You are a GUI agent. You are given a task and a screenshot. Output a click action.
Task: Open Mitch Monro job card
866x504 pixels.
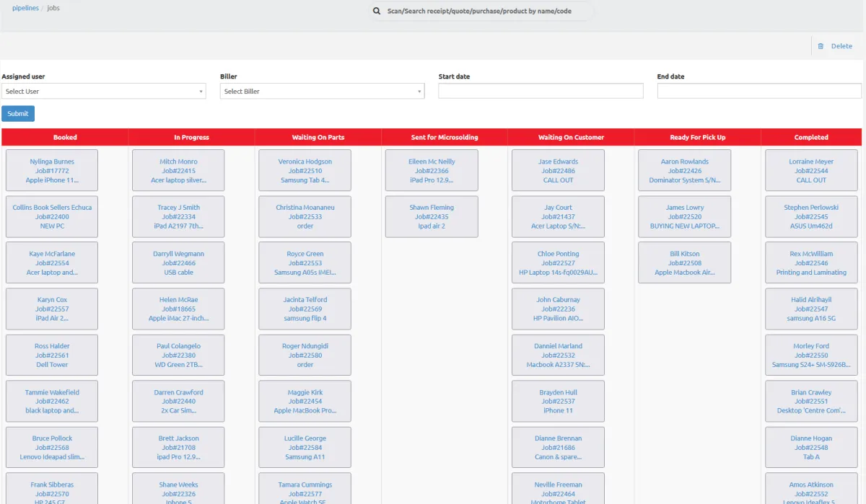click(178, 171)
